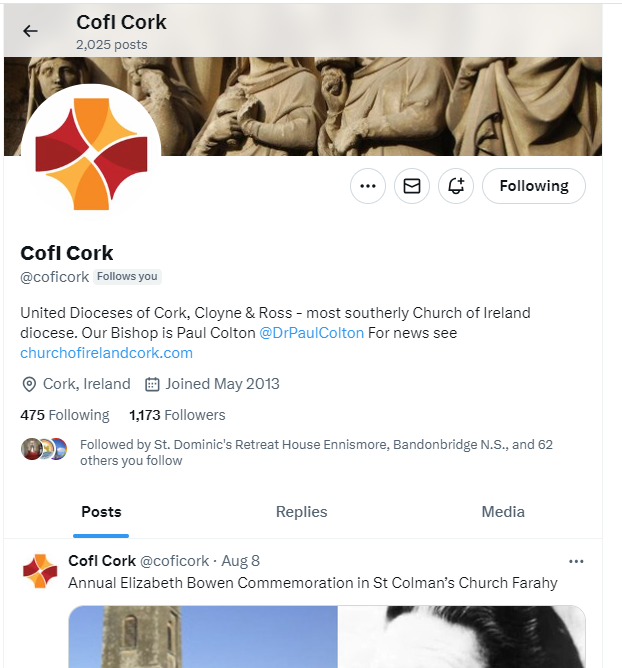Click the followers' stacked avatar icons
622x668 pixels.
click(44, 449)
